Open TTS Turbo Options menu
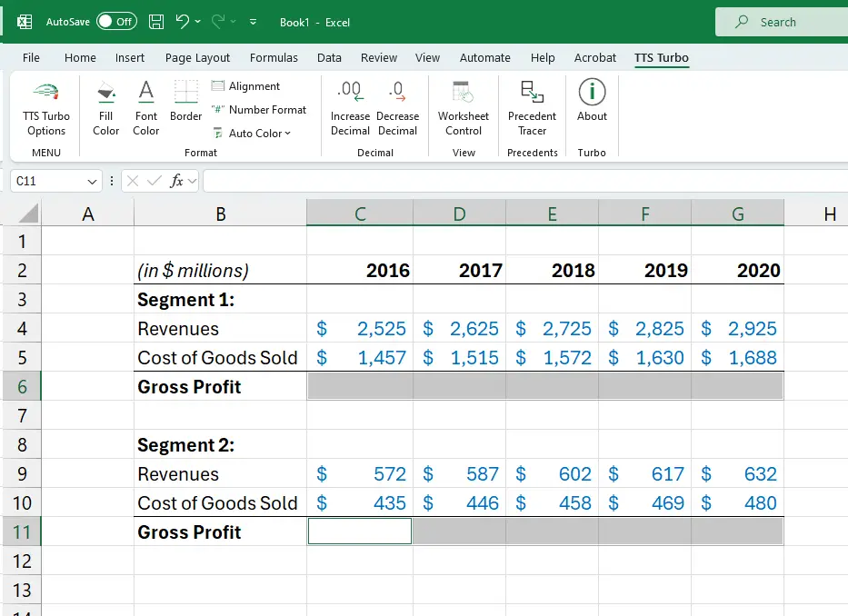Image resolution: width=848 pixels, height=616 pixels. pyautogui.click(x=46, y=109)
